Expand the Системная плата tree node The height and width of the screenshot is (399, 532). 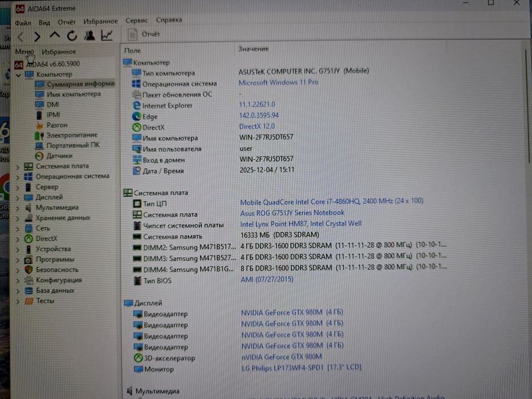click(18, 167)
